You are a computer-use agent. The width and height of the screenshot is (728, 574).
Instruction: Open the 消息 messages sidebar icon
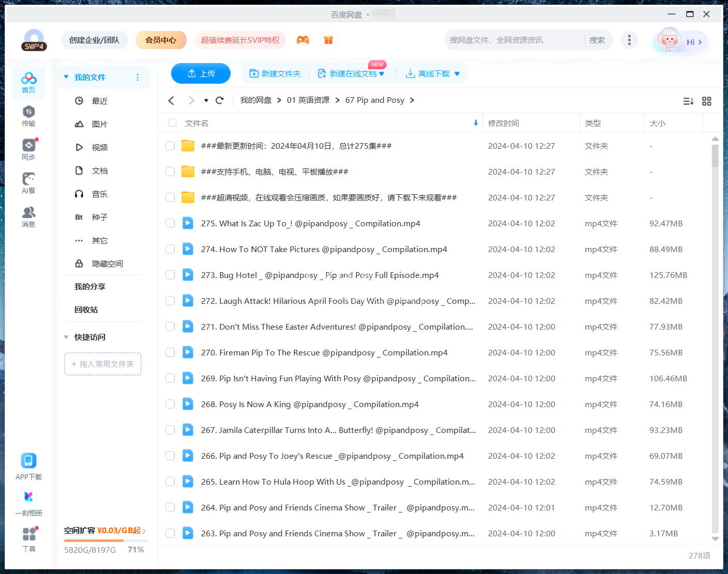(28, 217)
